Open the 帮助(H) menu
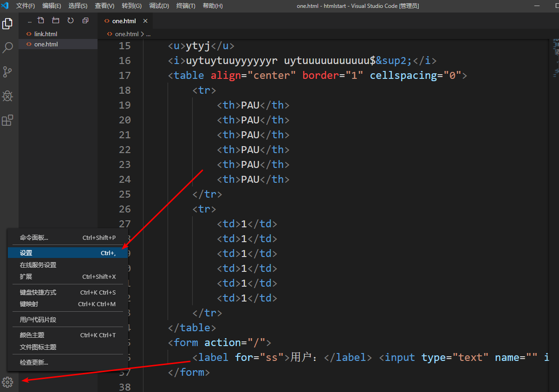559x392 pixels. click(213, 6)
